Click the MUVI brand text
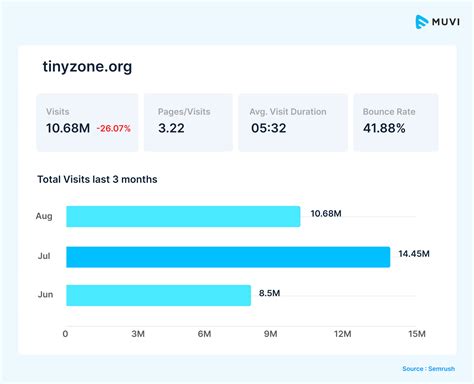The width and height of the screenshot is (474, 384). pyautogui.click(x=446, y=22)
